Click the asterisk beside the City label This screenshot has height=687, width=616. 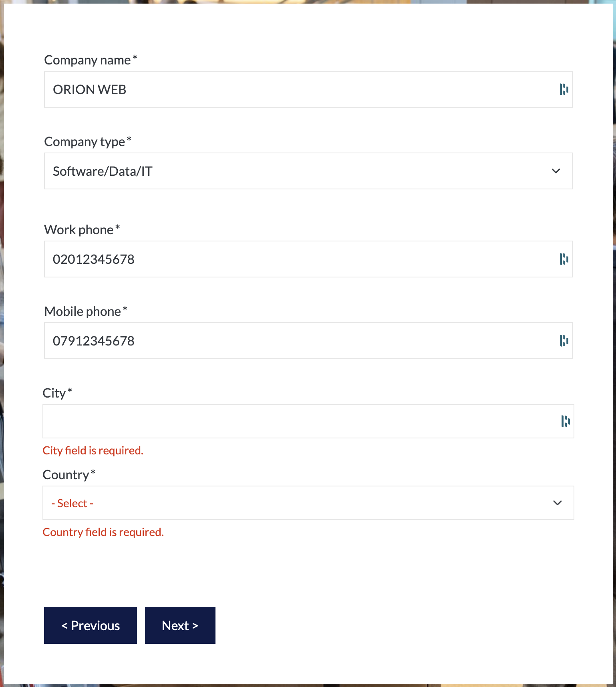69,390
